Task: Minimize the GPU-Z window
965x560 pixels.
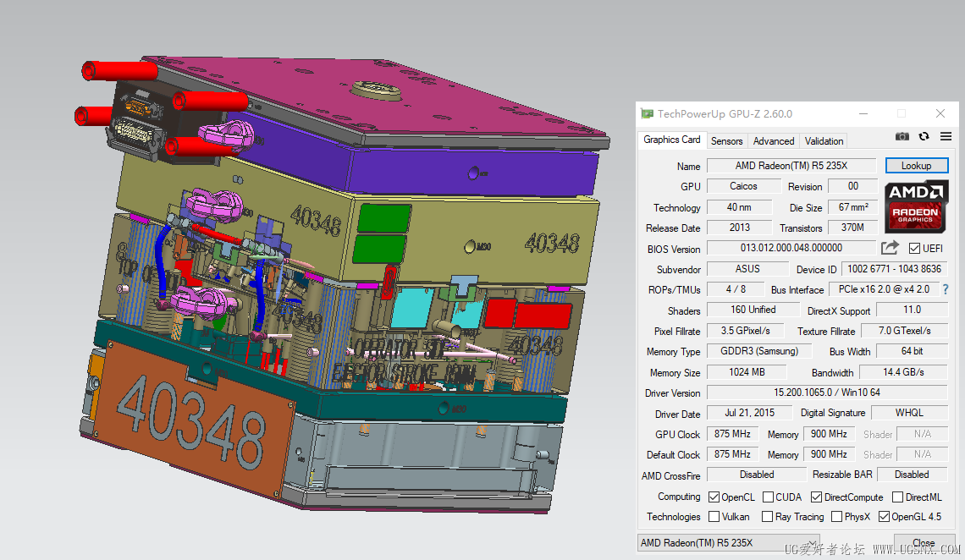Action: (x=863, y=113)
